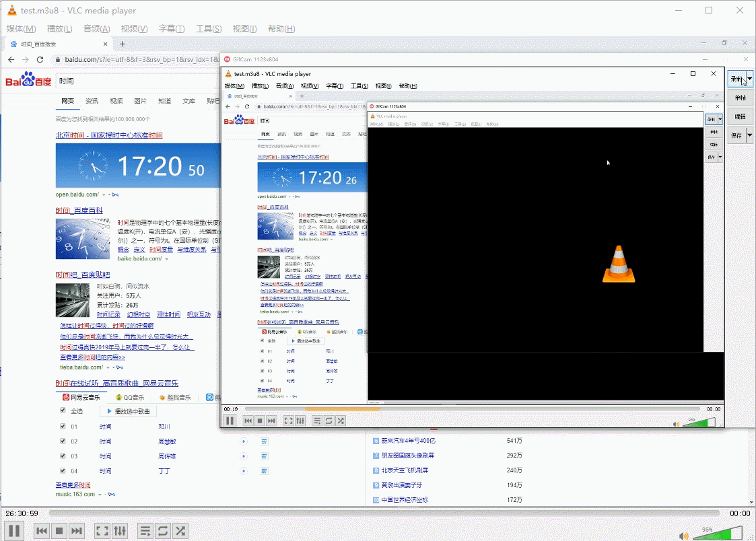Open 字幕(T) menu in outer VLC menu bar
The width and height of the screenshot is (756, 541).
coord(172,29)
